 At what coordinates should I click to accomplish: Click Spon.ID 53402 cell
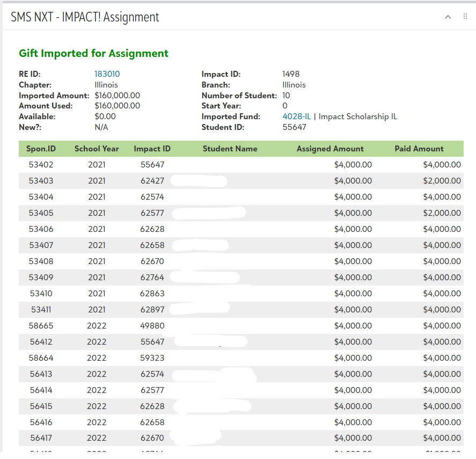pos(41,165)
